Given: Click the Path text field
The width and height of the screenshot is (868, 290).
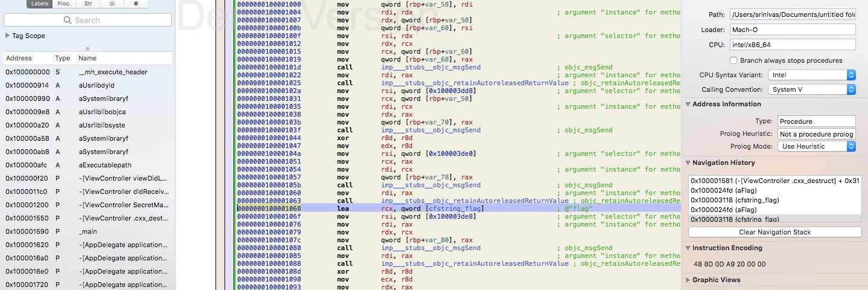Looking at the screenshot, I should (792, 14).
